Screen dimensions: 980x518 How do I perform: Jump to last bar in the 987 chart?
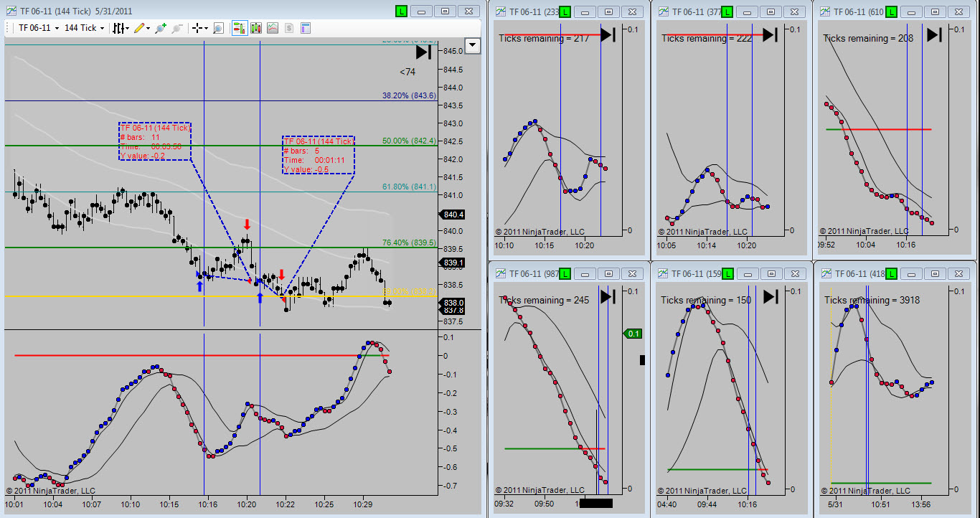click(608, 296)
